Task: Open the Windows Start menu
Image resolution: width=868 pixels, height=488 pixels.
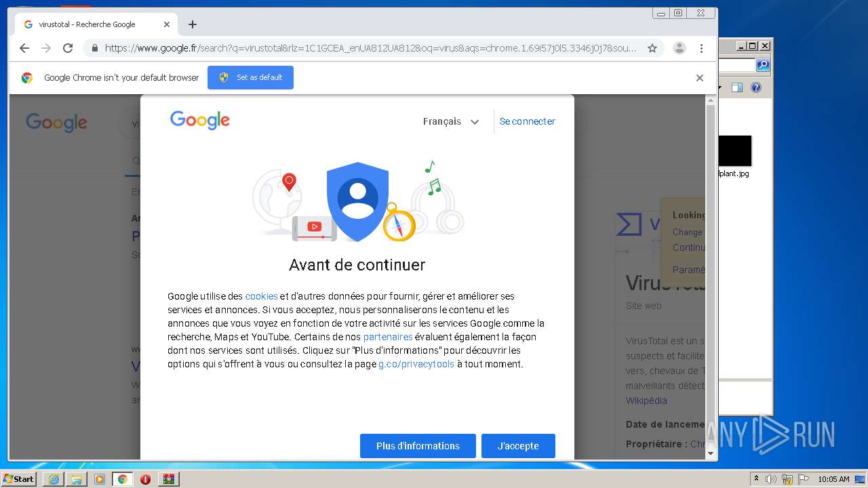Action: click(18, 479)
